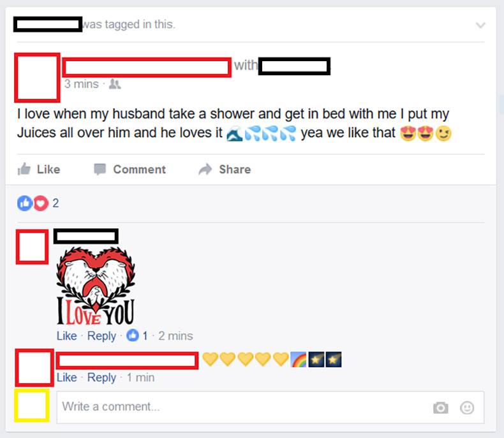Expand the post options chevron
This screenshot has height=438, width=504.
tap(480, 25)
